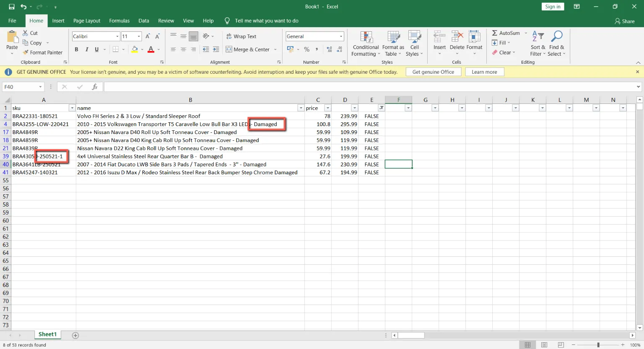644x349 pixels.
Task: Click Merge & Center
Action: point(248,49)
